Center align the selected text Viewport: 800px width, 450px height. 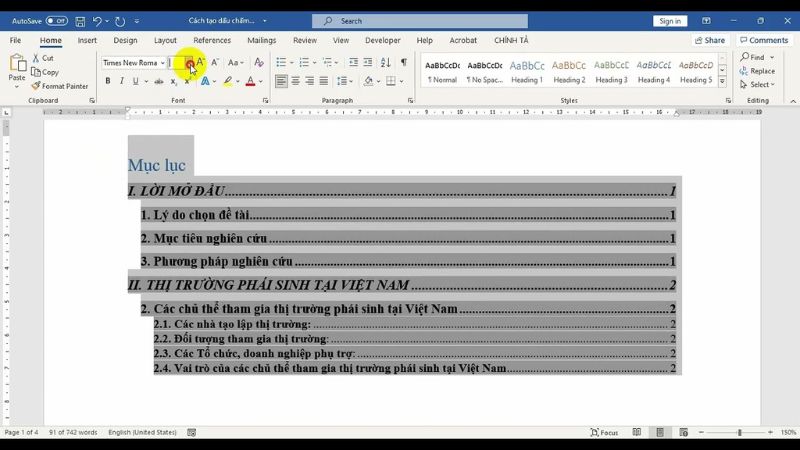pos(295,81)
